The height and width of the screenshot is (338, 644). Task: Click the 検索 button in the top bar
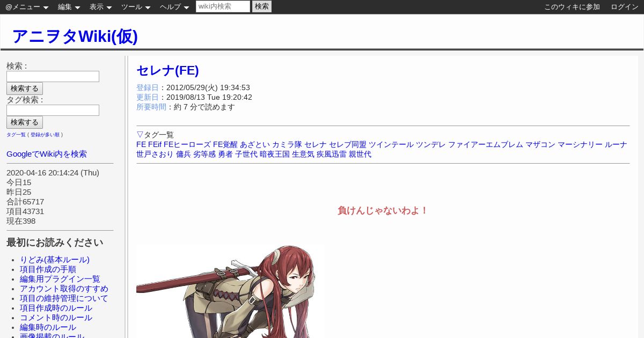[262, 6]
